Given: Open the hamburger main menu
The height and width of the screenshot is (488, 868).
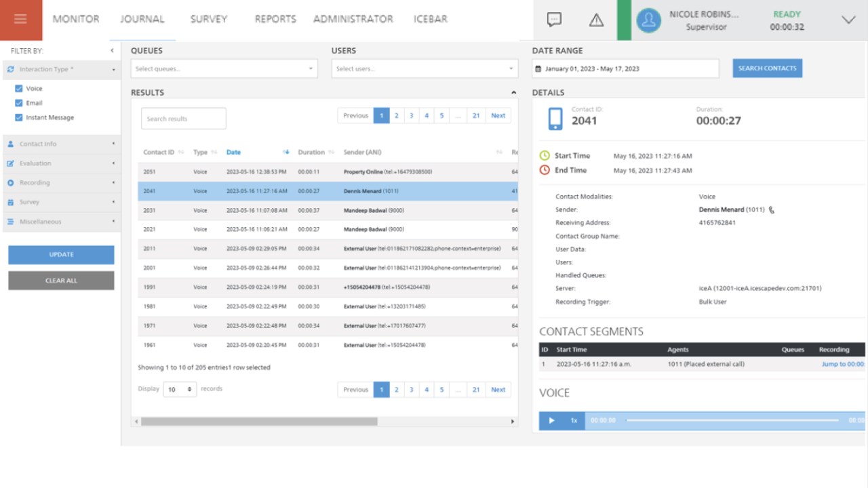Looking at the screenshot, I should (20, 20).
